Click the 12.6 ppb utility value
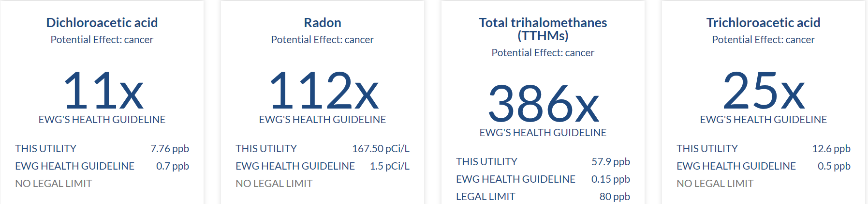The height and width of the screenshot is (204, 868). pos(831,149)
